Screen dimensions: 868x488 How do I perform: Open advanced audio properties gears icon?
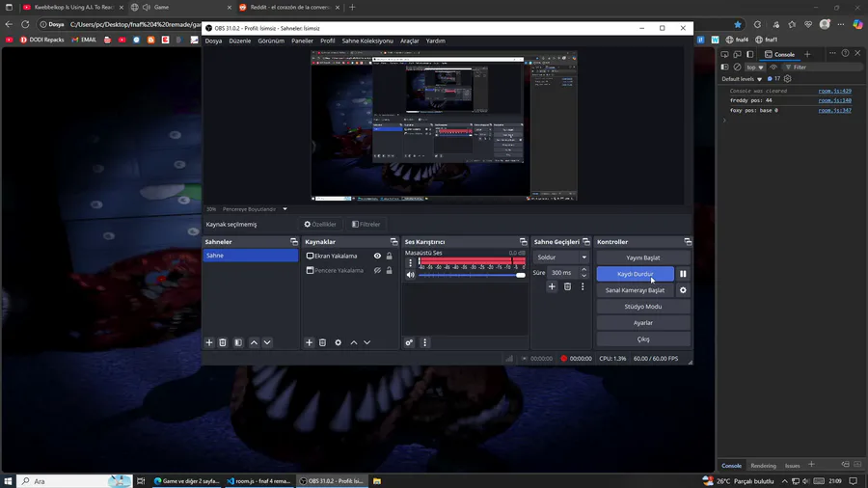point(409,342)
